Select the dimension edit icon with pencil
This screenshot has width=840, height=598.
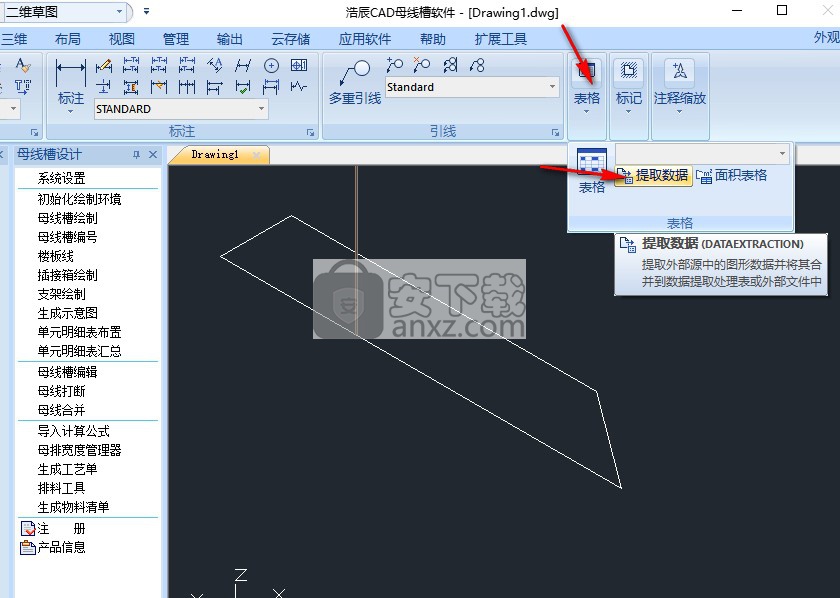pyautogui.click(x=103, y=65)
